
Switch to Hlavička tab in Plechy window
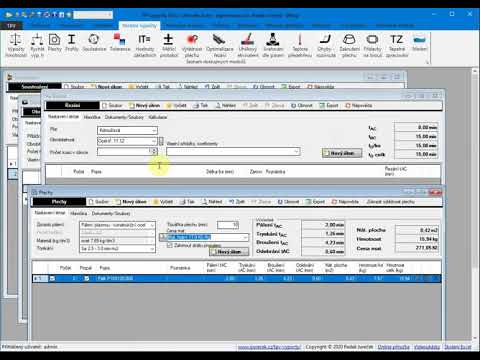point(79,213)
